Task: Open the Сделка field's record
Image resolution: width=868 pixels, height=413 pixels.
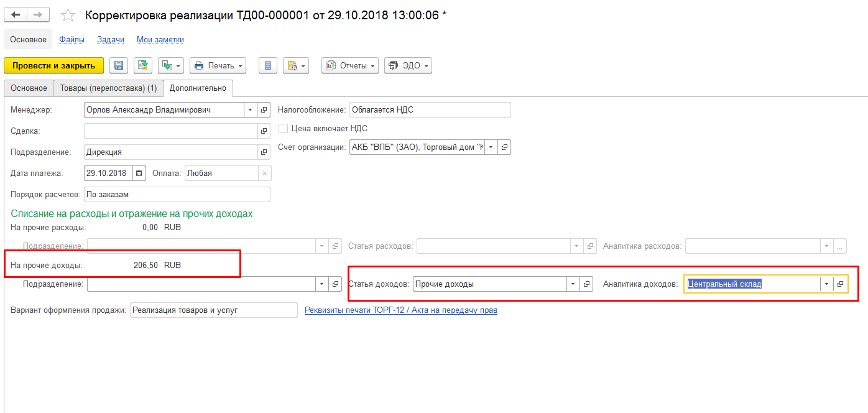Action: coord(264,131)
